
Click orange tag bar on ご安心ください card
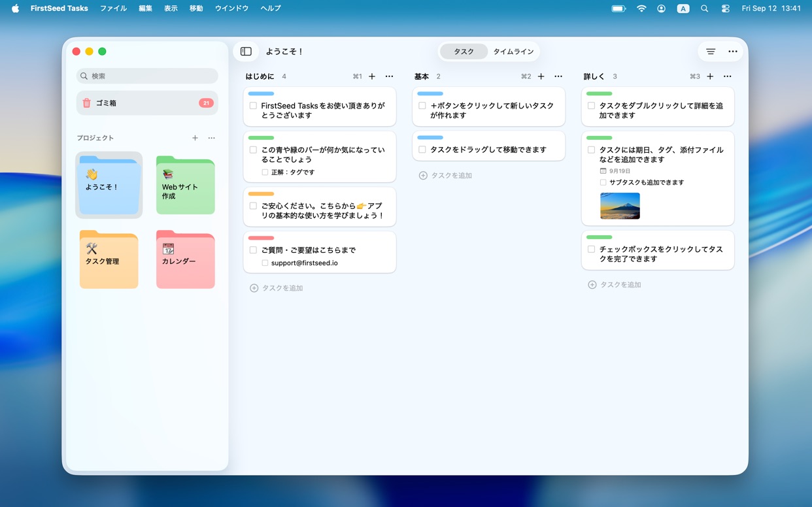point(261,194)
